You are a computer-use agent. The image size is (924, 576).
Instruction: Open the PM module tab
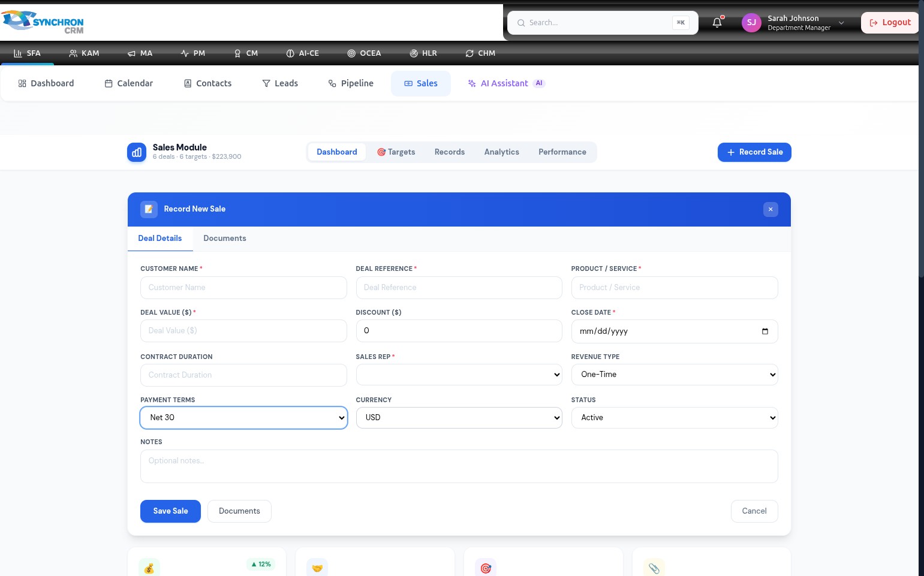pyautogui.click(x=193, y=53)
